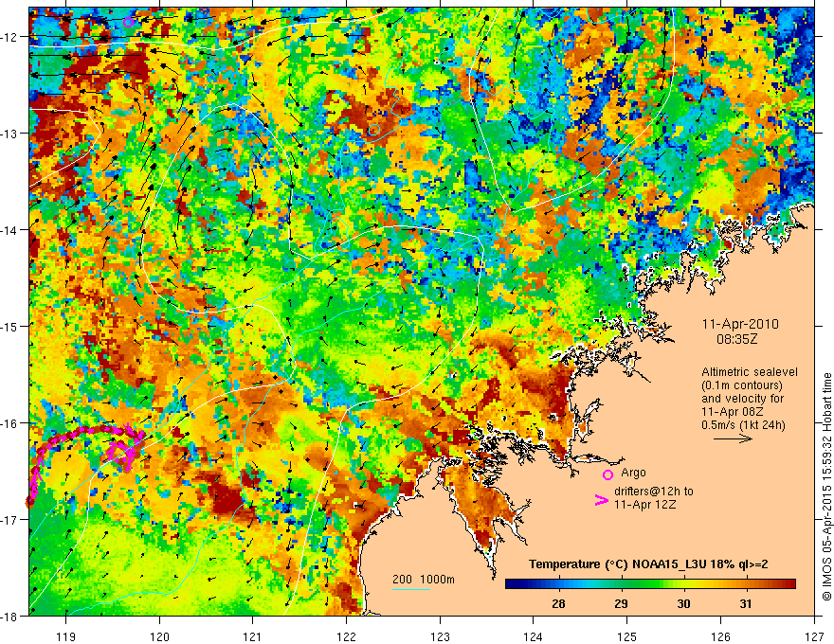Click the "200 1000m" depth label
834x644 pixels.
coord(424,580)
